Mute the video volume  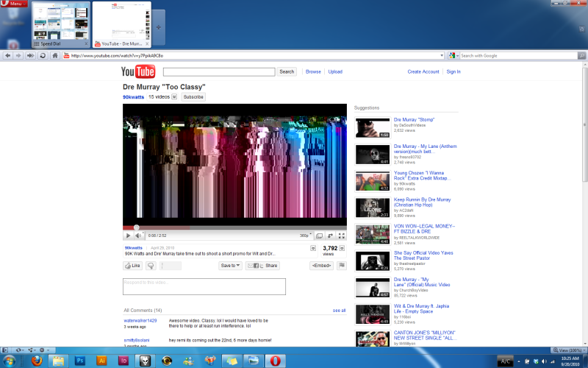(138, 236)
